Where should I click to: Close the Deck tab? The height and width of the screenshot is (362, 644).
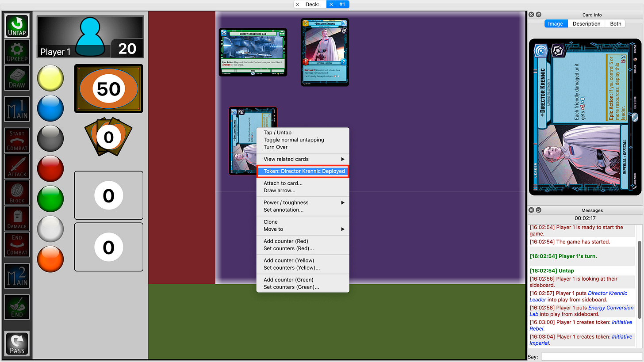(298, 4)
